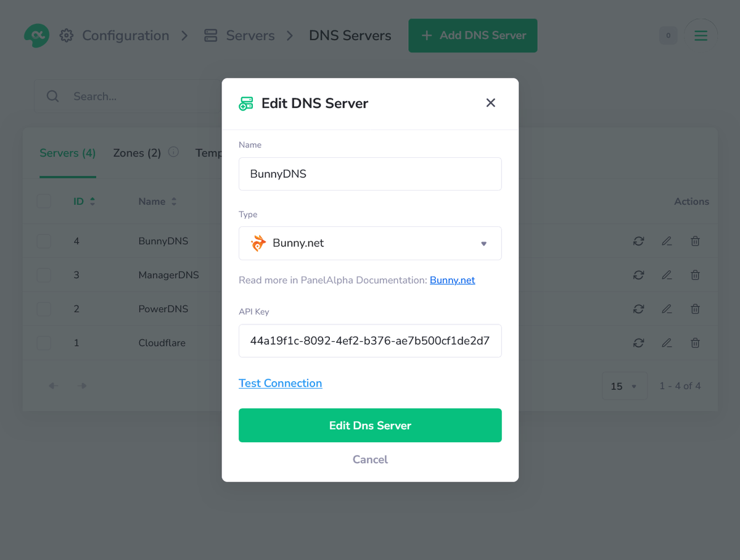Click the refresh icon for PowerDNS row
The image size is (740, 560).
click(638, 309)
